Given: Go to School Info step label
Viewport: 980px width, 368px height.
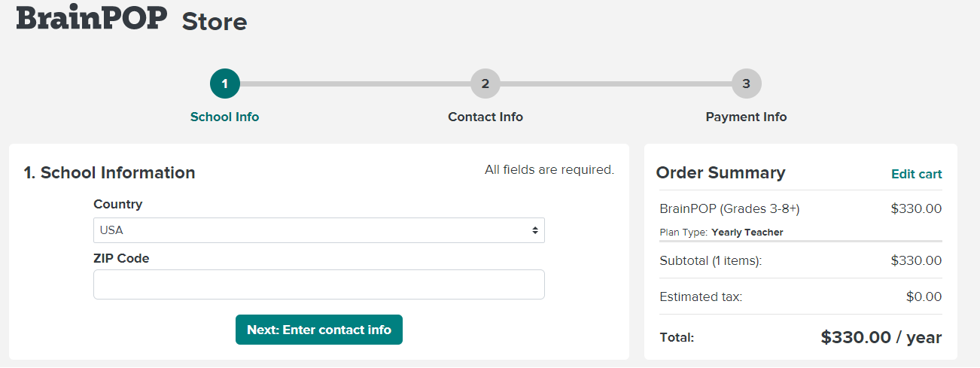Looking at the screenshot, I should point(224,117).
